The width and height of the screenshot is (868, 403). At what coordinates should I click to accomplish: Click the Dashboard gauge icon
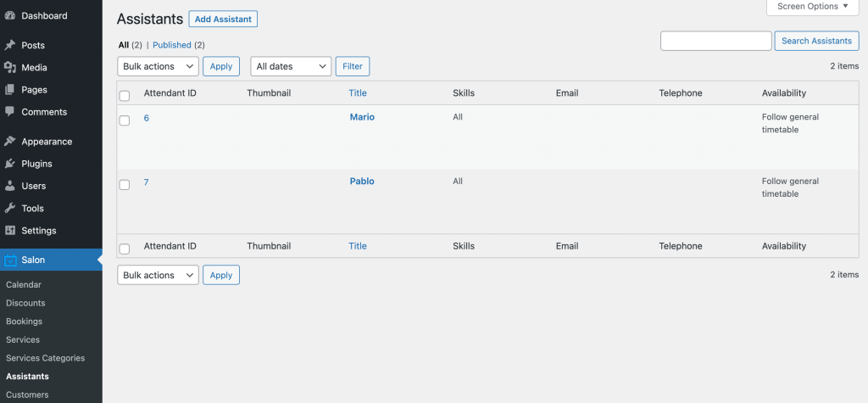[9, 16]
